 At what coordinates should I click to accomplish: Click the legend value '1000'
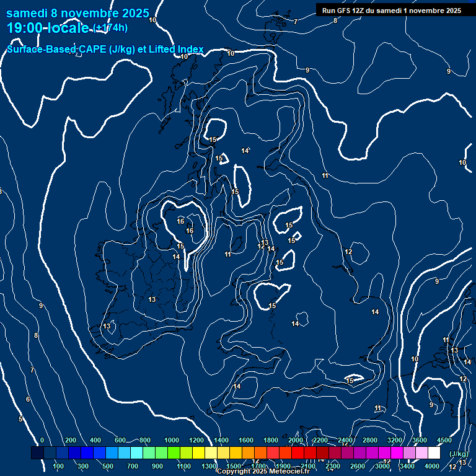click(172, 440)
